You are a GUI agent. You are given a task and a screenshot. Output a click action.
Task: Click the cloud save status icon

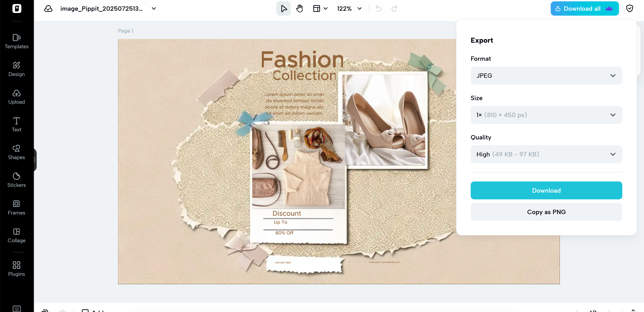point(48,9)
